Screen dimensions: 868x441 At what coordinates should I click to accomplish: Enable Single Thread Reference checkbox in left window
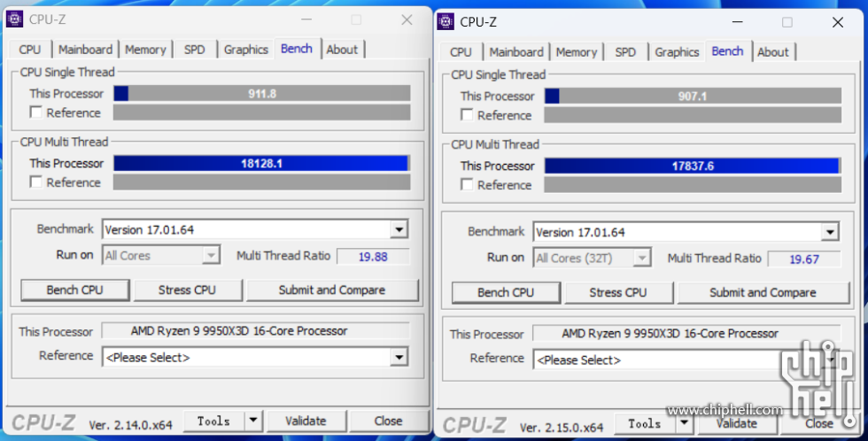(x=36, y=112)
